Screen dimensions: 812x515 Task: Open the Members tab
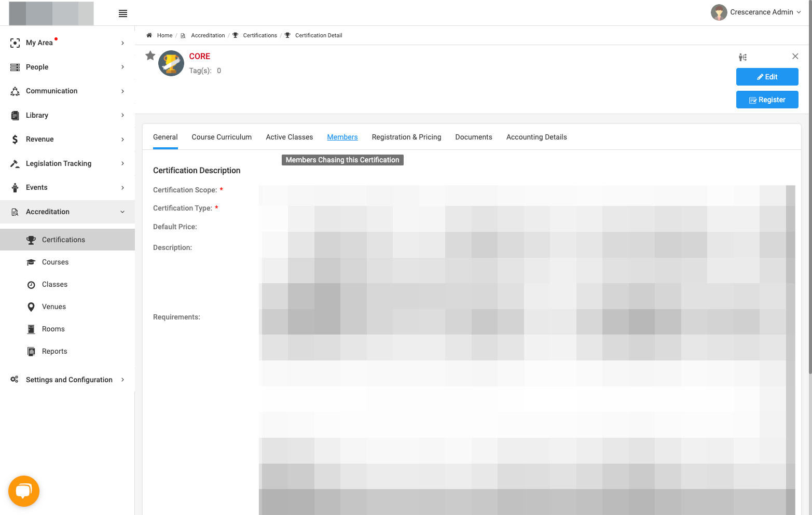pos(342,137)
